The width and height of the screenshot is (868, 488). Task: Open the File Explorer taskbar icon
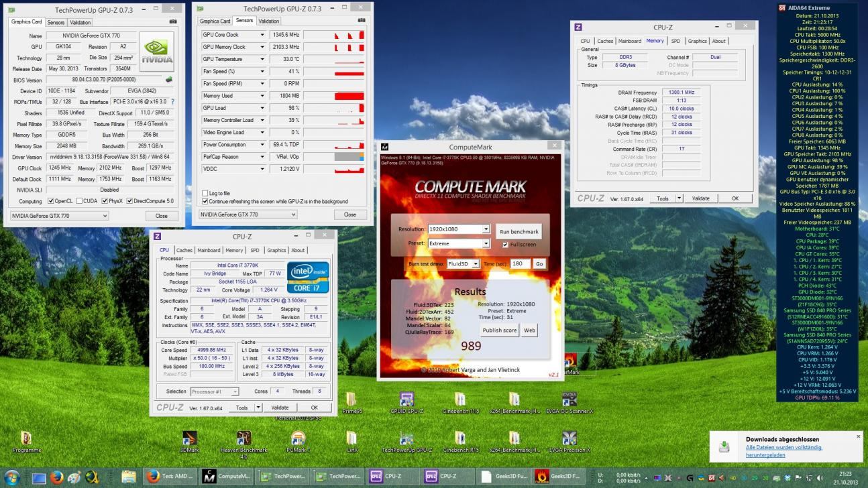[129, 477]
